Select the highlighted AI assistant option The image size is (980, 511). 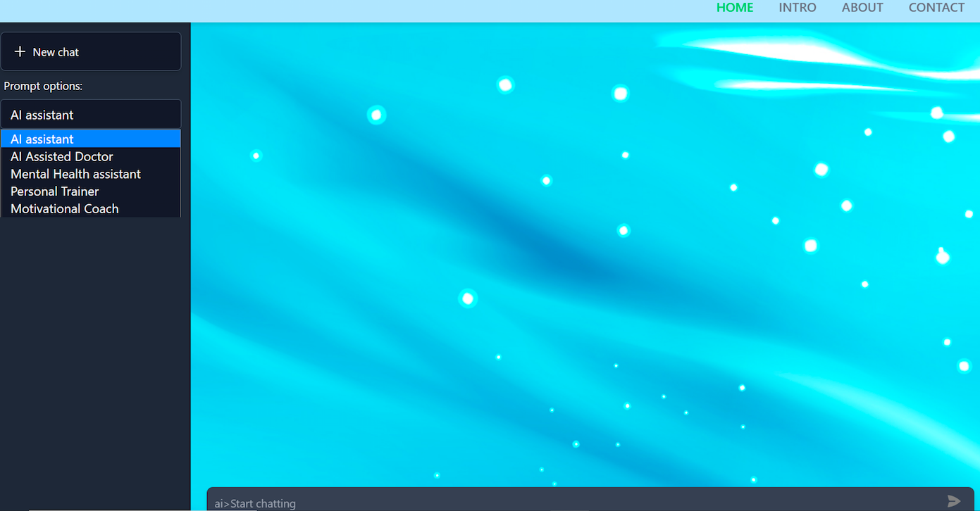point(91,139)
